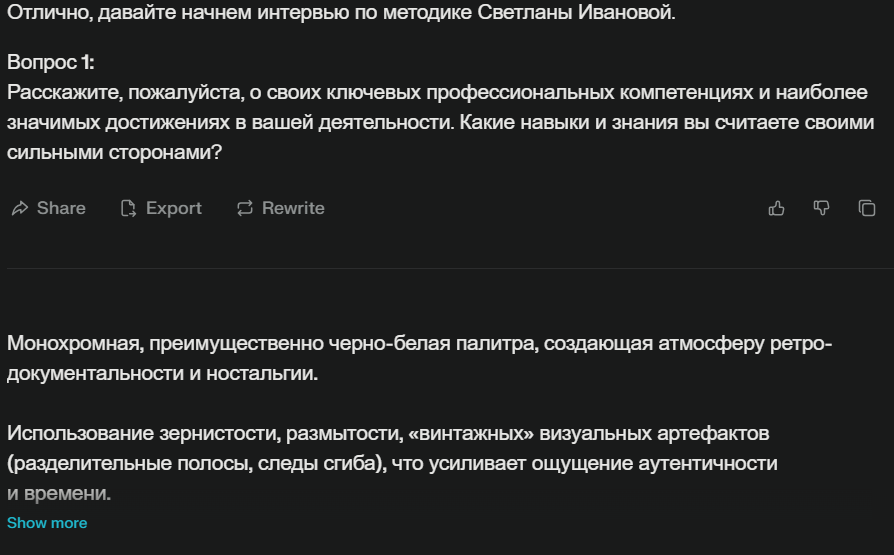Click the horizontal divider between messages
The width and height of the screenshot is (894, 555).
tap(447, 268)
